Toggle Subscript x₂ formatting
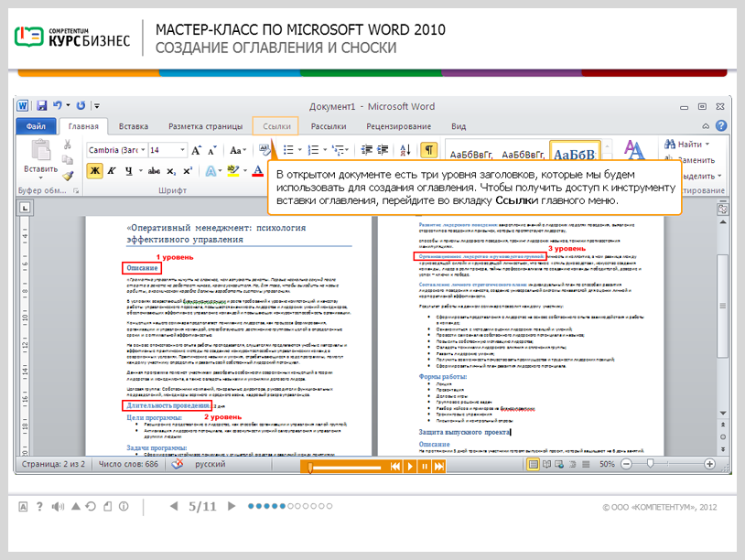 click(x=171, y=171)
